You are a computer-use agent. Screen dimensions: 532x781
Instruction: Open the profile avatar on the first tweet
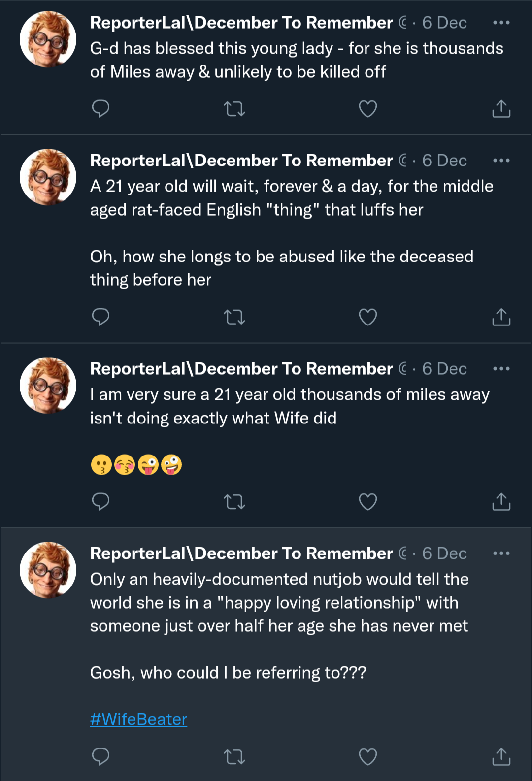click(48, 39)
